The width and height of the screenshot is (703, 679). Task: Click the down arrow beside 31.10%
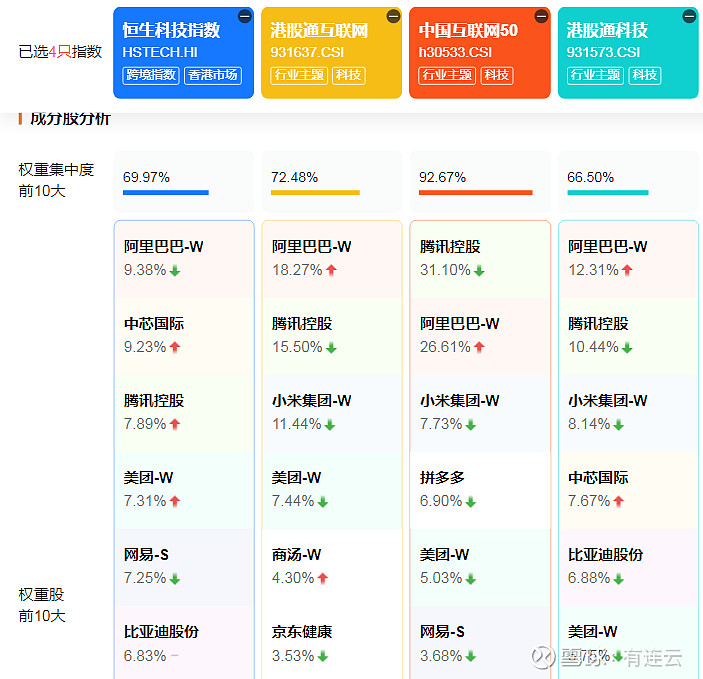tap(479, 270)
